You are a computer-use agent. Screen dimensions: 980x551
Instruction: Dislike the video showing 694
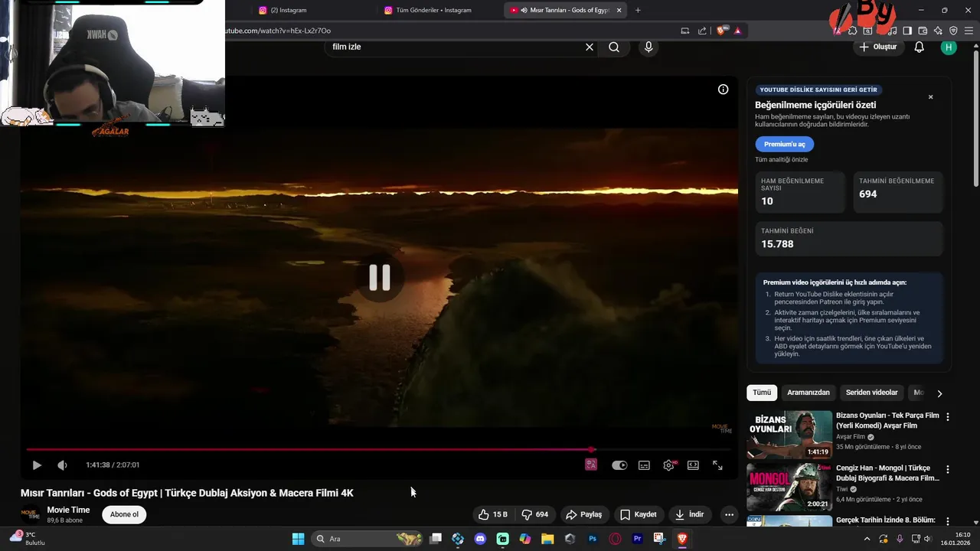(534, 514)
